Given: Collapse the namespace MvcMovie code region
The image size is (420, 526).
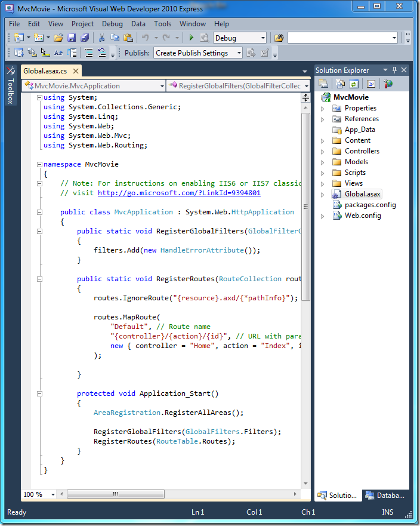Looking at the screenshot, I should tap(39, 164).
